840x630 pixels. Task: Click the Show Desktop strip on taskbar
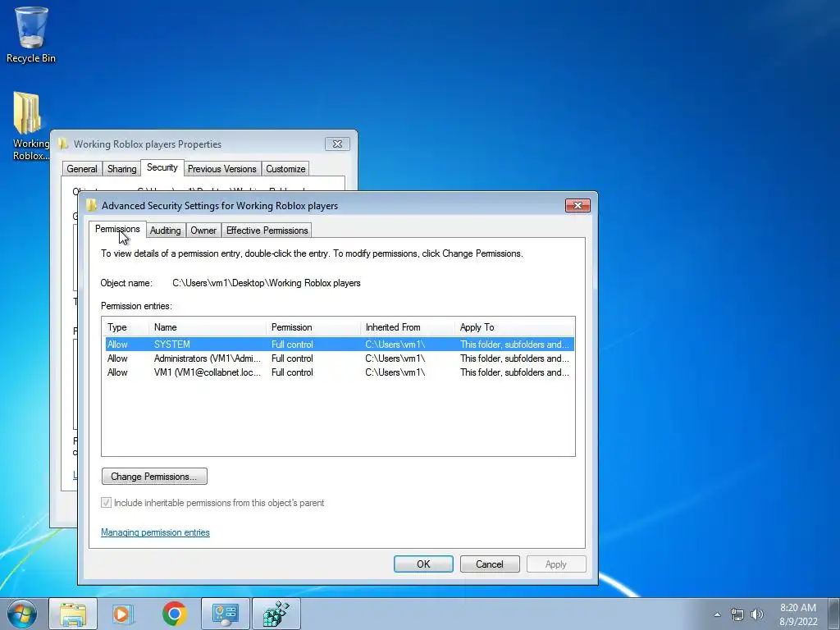[834, 614]
